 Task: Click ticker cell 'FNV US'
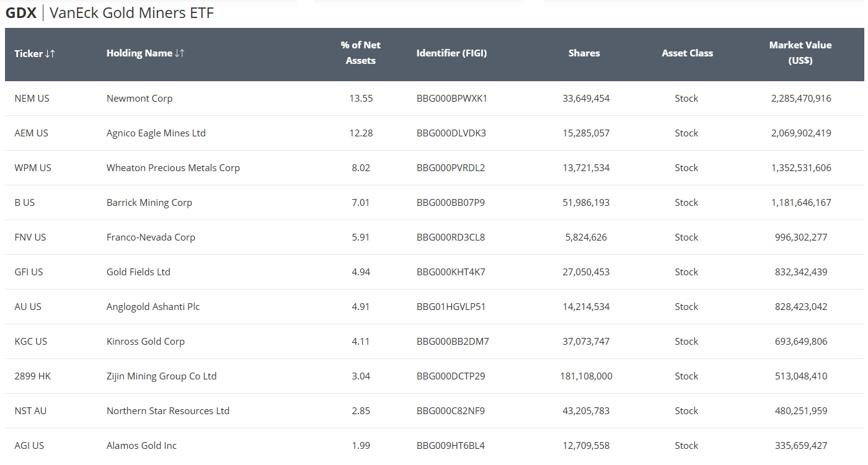point(30,237)
